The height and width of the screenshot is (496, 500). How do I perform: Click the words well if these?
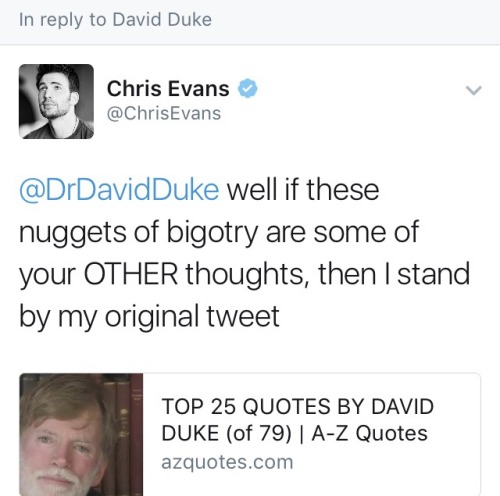(303, 190)
